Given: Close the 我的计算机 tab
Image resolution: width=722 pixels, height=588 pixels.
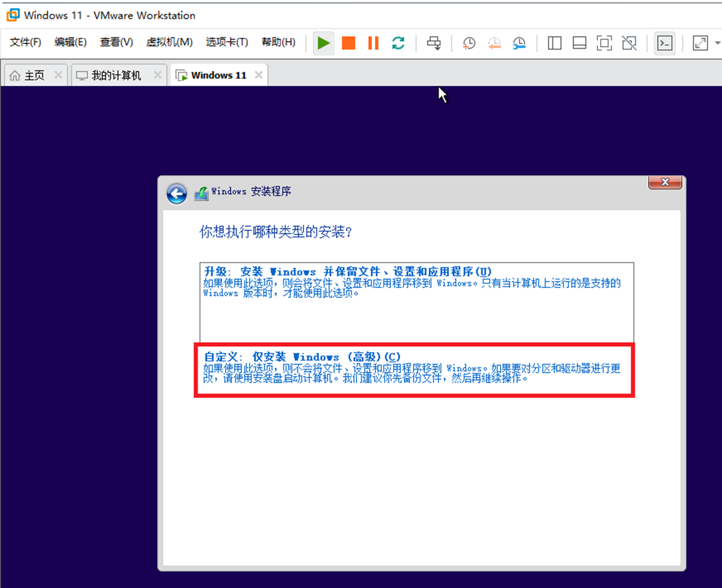Looking at the screenshot, I should tap(158, 75).
